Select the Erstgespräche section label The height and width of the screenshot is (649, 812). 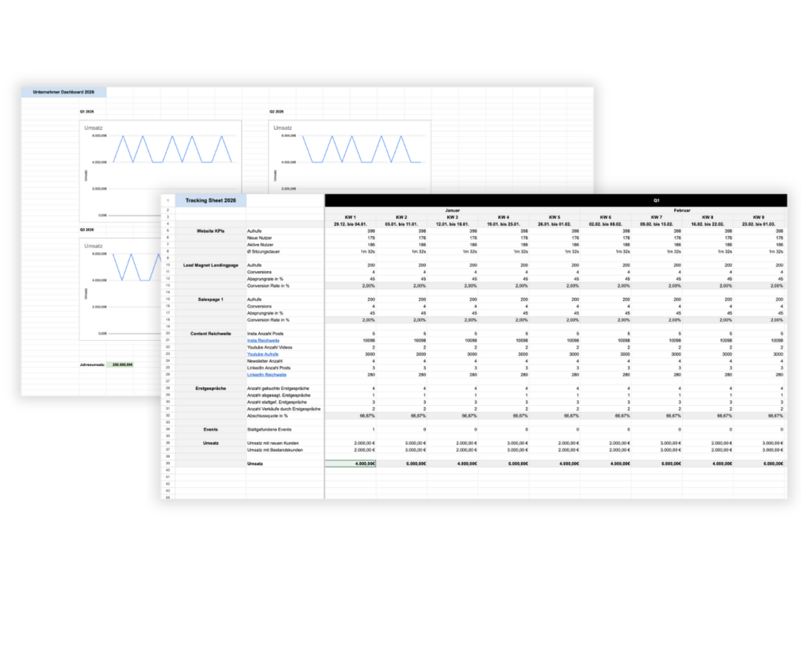[210, 387]
